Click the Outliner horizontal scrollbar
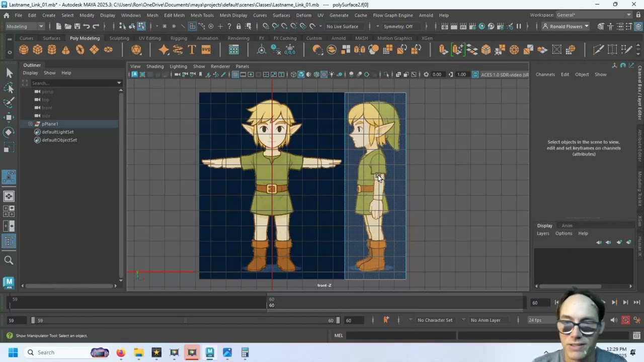The image size is (644, 362). click(68, 286)
